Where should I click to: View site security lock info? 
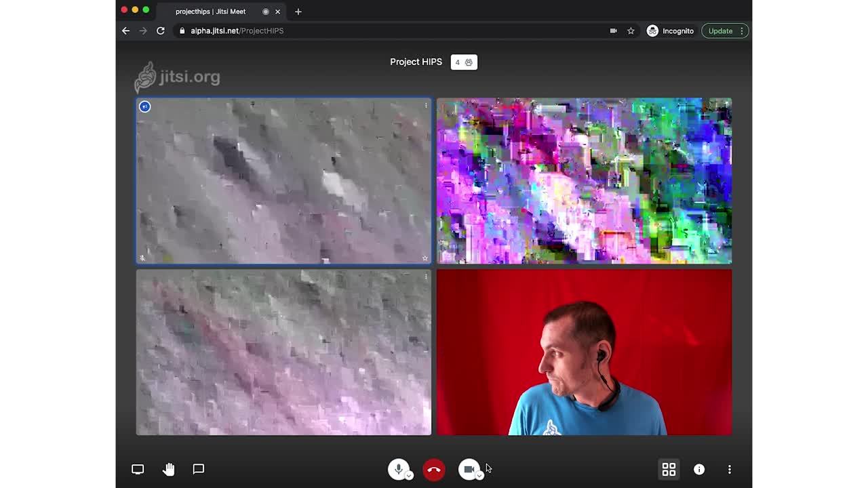(182, 30)
